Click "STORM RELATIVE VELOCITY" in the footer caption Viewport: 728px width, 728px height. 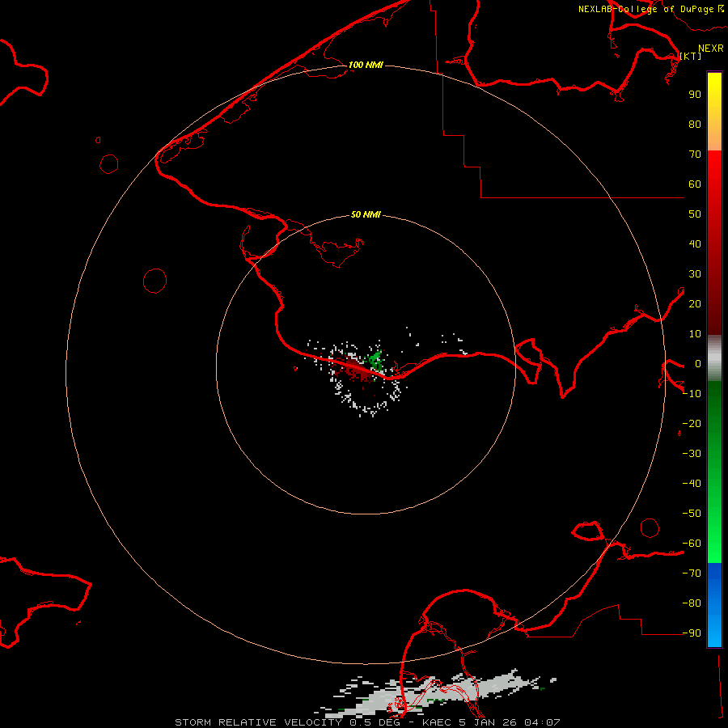259,722
